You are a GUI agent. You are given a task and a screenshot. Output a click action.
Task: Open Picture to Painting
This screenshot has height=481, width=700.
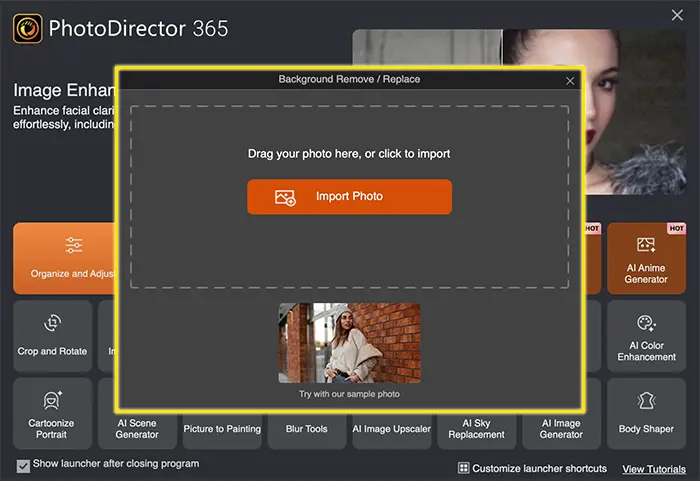pos(222,429)
